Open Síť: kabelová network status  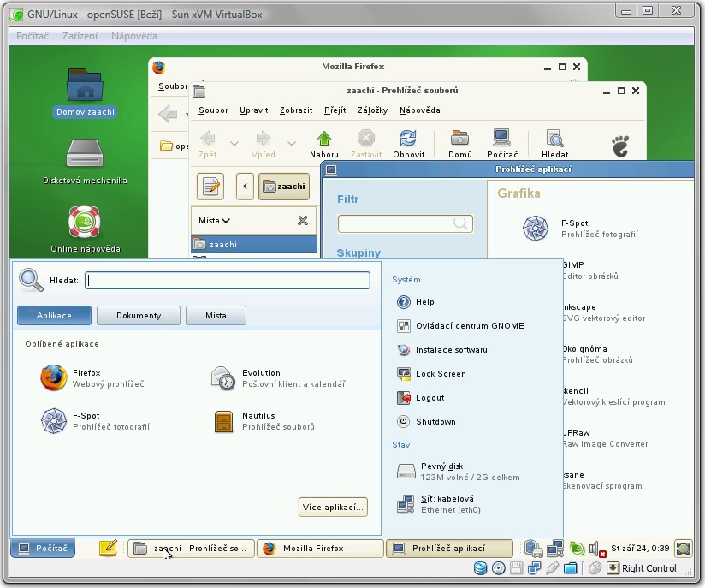439,504
